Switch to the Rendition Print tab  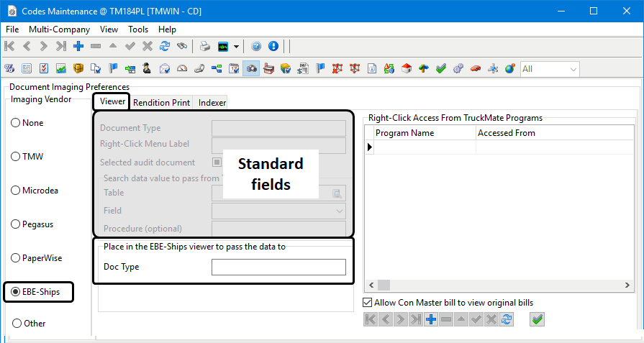(161, 103)
